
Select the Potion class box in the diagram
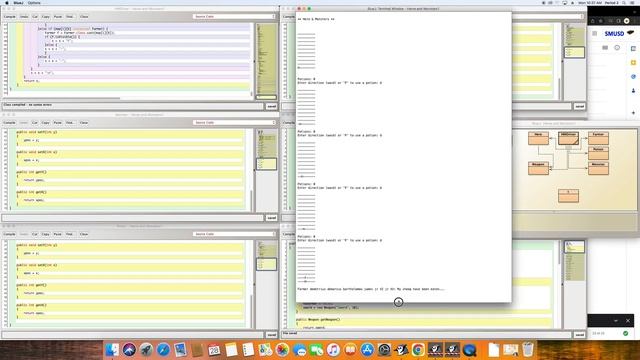point(598,153)
